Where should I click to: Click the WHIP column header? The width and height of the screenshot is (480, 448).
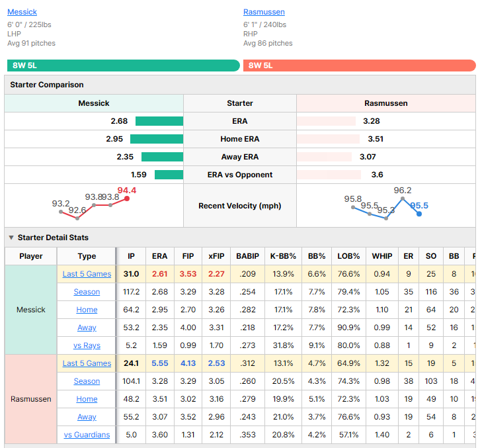pyautogui.click(x=382, y=256)
